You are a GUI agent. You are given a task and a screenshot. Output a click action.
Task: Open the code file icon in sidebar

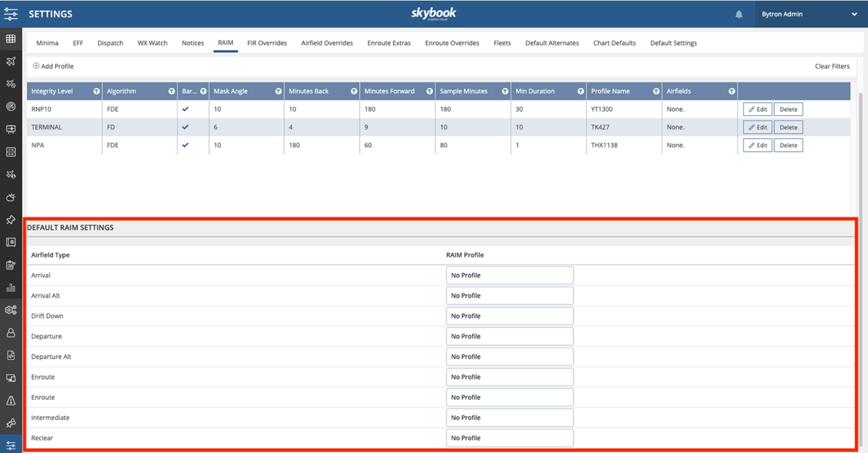tap(11, 355)
